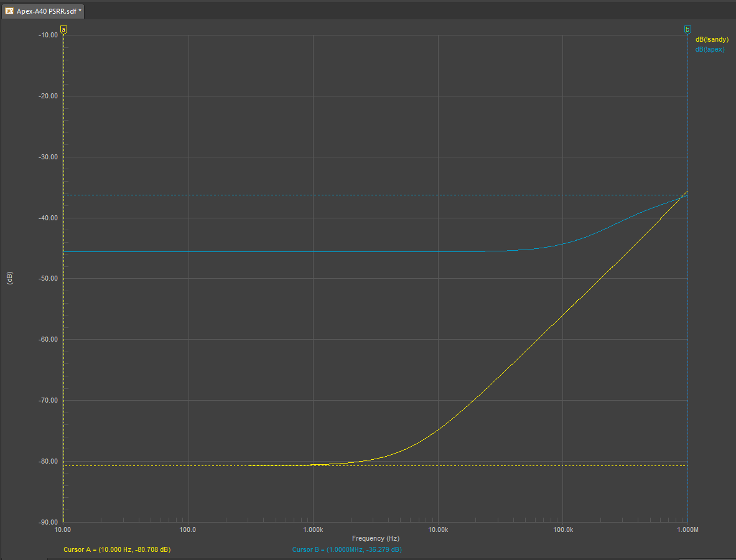
Task: Click the (dB) vertical axis title
Action: click(10, 278)
